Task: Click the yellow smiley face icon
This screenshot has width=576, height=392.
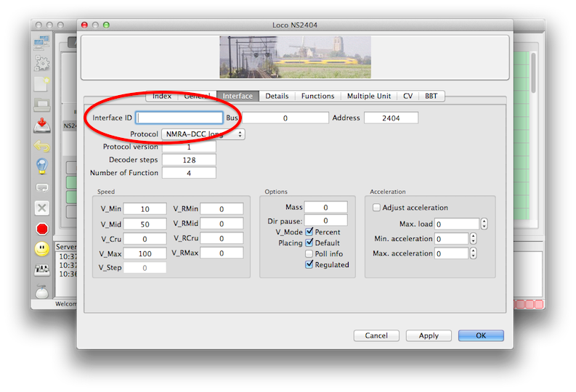Action: 42,249
